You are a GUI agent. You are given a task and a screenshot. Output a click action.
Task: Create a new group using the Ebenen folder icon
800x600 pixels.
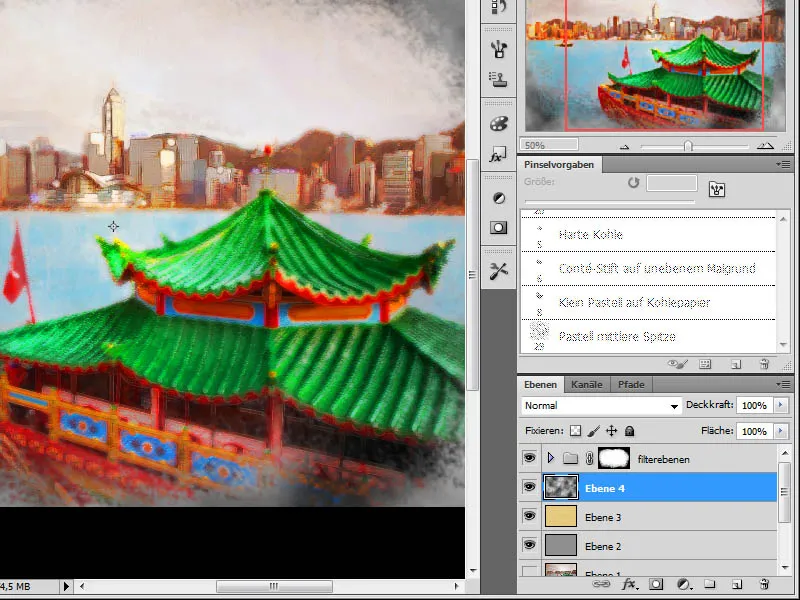[710, 584]
